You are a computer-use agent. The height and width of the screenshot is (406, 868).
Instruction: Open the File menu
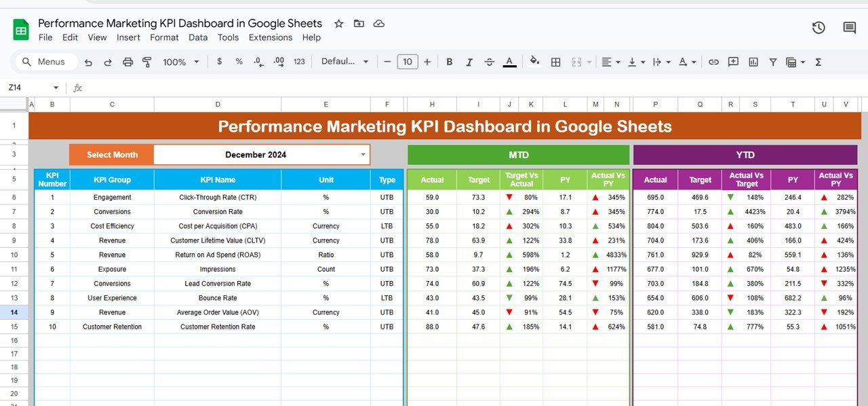point(45,37)
